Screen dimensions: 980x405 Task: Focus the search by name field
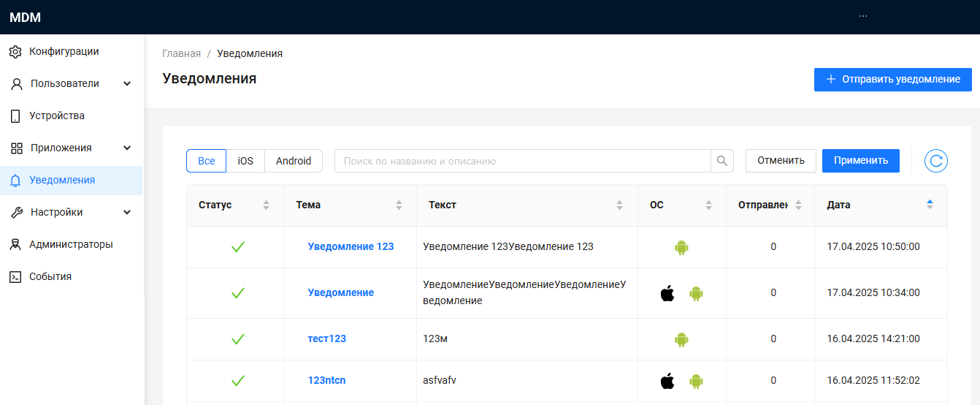click(522, 161)
